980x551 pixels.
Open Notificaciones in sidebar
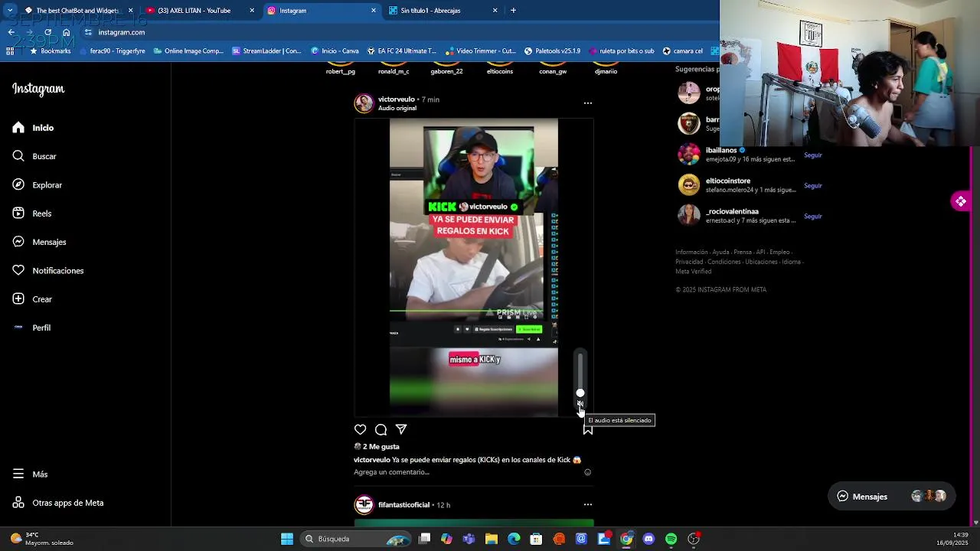pos(48,271)
